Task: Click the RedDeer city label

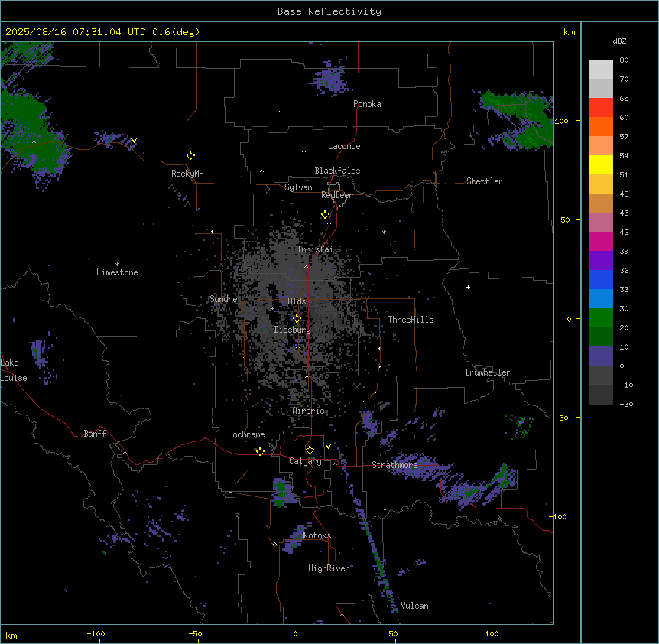Action: (336, 195)
